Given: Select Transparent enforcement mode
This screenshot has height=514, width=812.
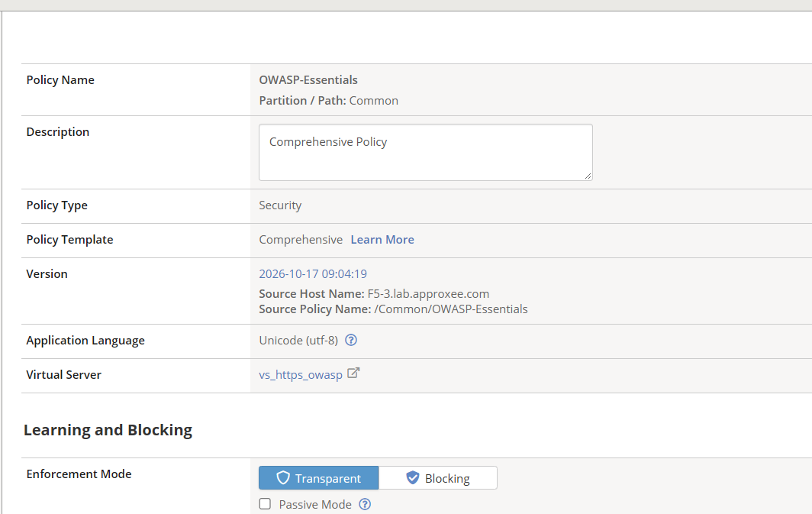Looking at the screenshot, I should coord(318,478).
